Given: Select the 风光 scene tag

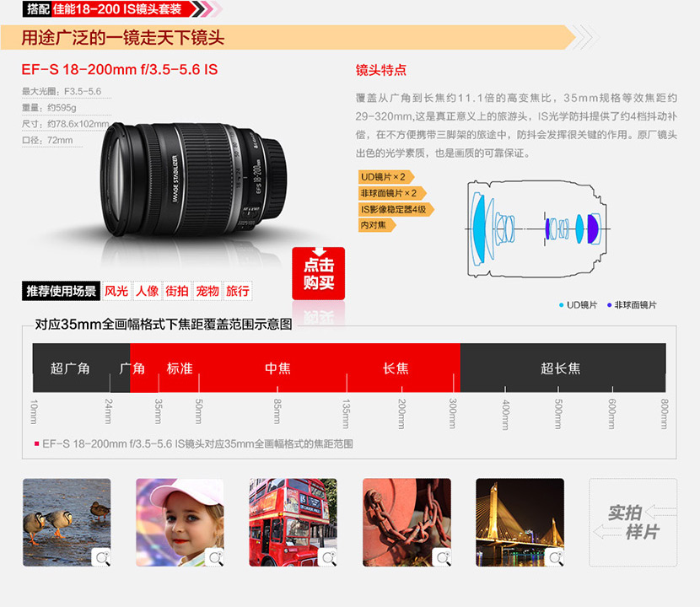Looking at the screenshot, I should [116, 291].
